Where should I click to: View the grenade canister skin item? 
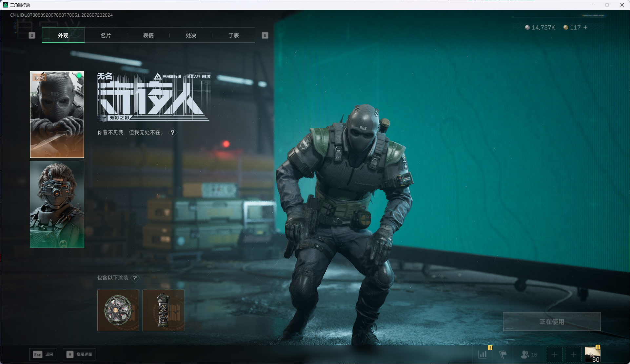[163, 310]
